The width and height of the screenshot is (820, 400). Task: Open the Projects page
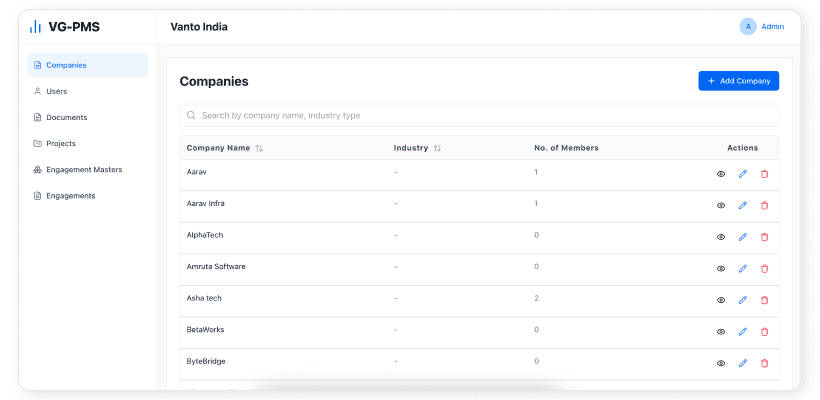coord(61,143)
